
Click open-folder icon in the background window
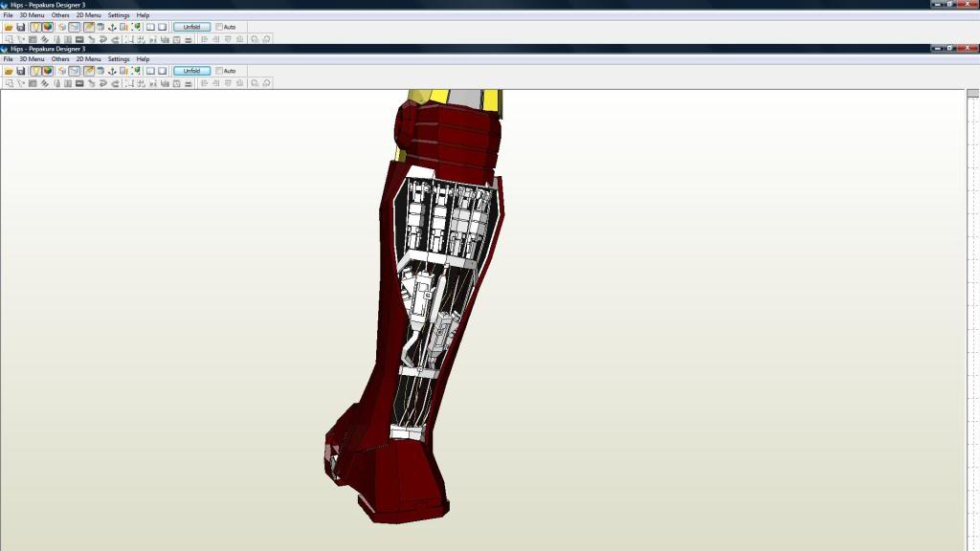click(x=9, y=28)
